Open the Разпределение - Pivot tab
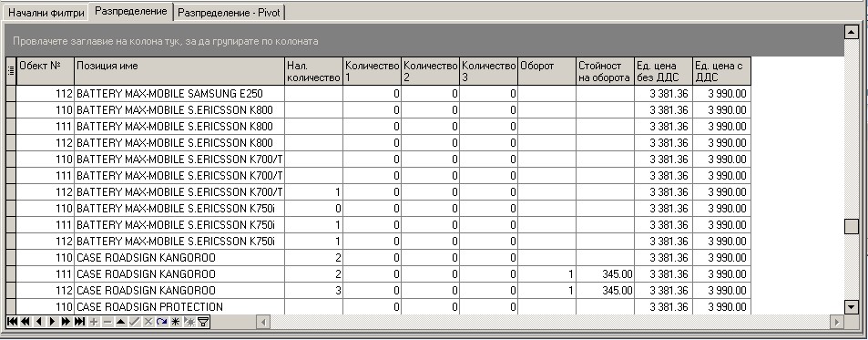 230,13
